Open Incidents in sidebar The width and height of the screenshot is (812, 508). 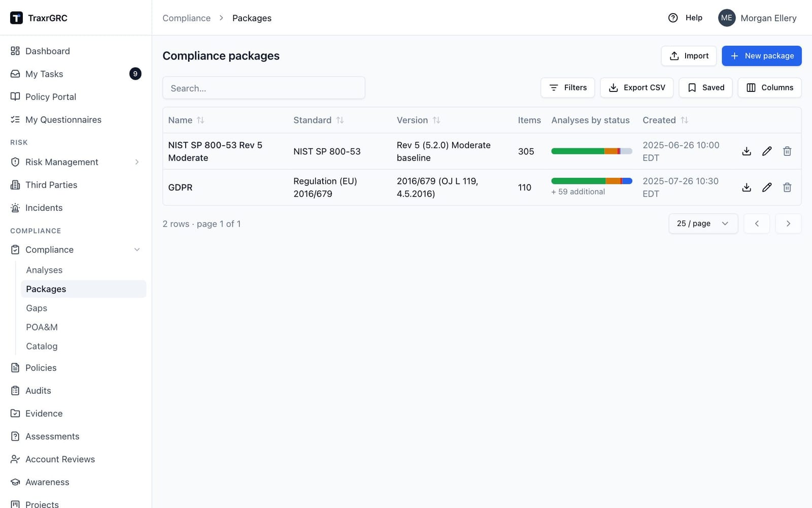click(x=76, y=208)
